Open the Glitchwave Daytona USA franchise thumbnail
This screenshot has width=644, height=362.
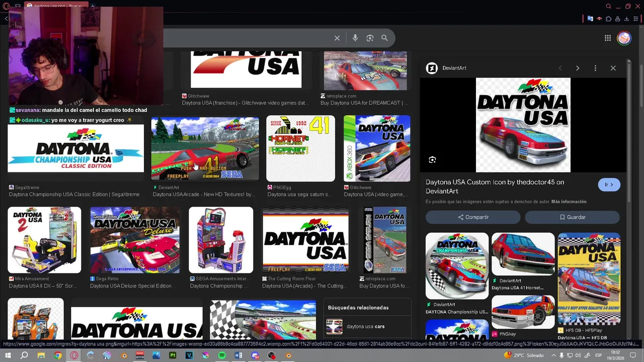coord(246,69)
